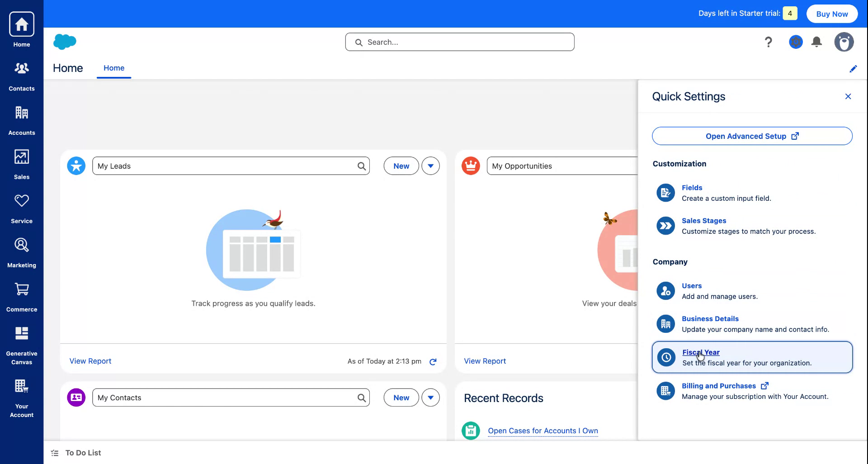Click the Help question mark icon
This screenshot has height=464, width=868.
(768, 42)
